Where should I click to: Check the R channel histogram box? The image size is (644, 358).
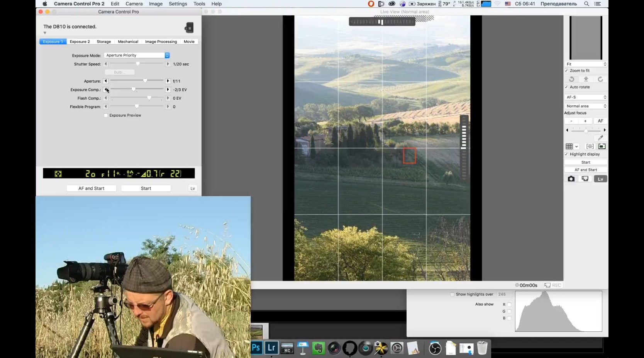509,304
